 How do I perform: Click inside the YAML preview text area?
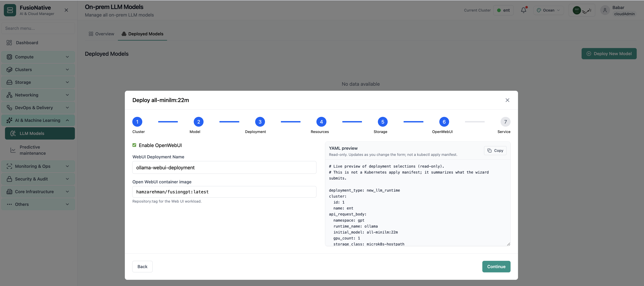click(417, 203)
